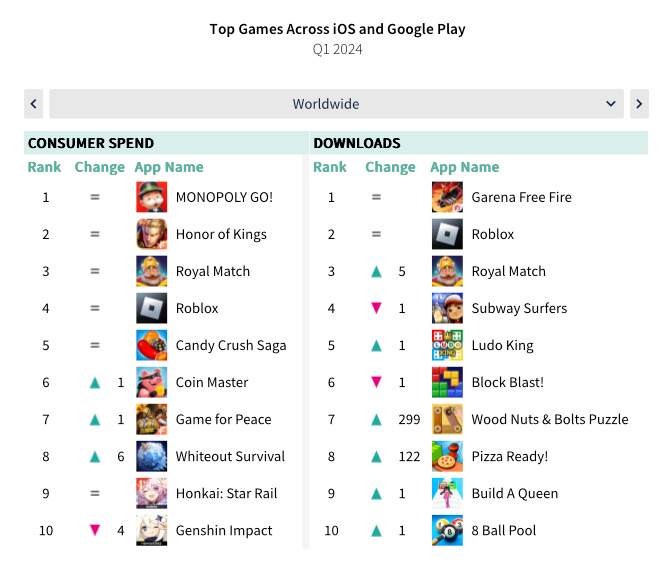Go to next region with right arrow

[639, 104]
